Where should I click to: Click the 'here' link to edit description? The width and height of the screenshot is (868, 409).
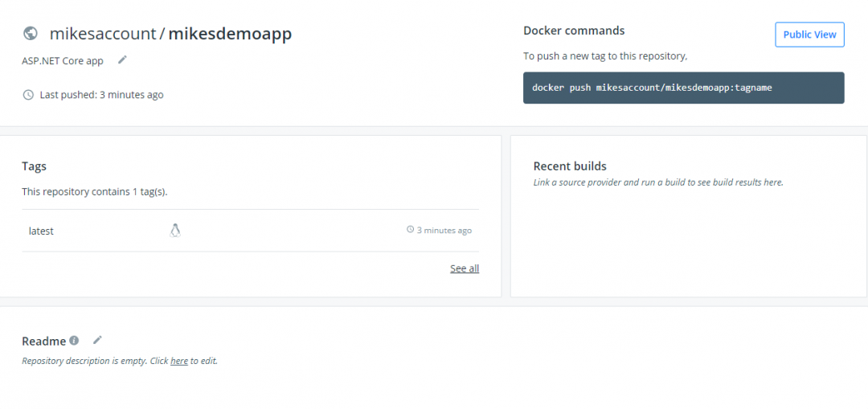[x=178, y=362]
